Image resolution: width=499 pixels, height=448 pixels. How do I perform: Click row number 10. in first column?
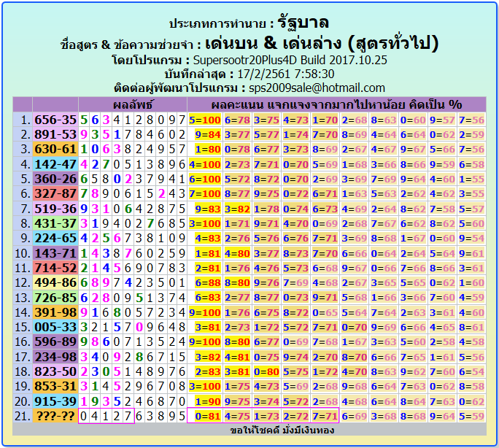[x=23, y=253]
